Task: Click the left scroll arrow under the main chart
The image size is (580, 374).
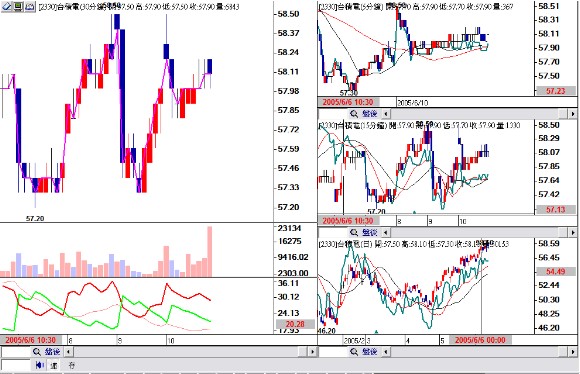Action: (x=69, y=351)
